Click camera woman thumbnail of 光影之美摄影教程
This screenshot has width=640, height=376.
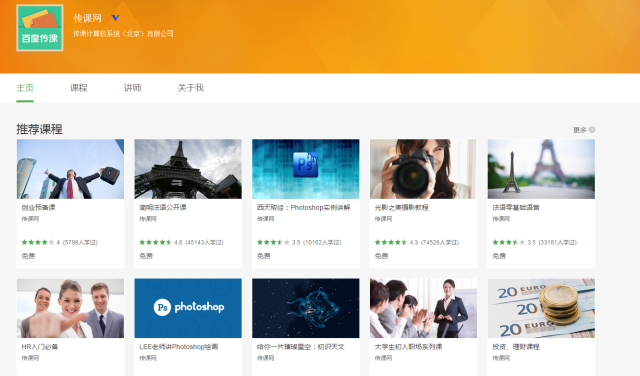423,169
